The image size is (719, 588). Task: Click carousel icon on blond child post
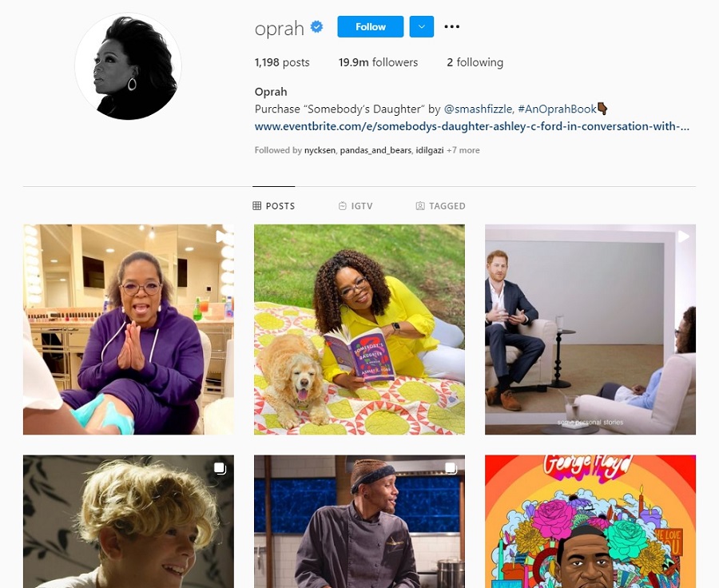pos(220,468)
